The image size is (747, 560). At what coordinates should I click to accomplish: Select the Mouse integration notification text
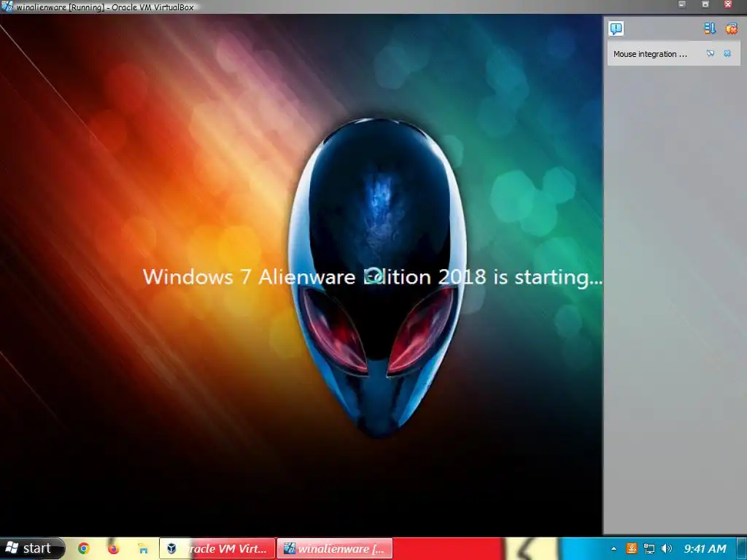pos(650,54)
